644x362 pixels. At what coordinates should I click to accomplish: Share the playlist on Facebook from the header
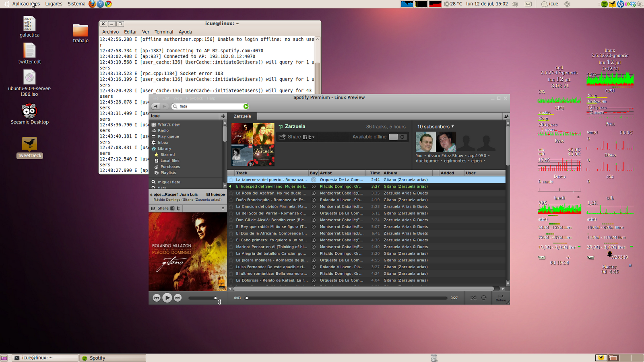coord(305,137)
